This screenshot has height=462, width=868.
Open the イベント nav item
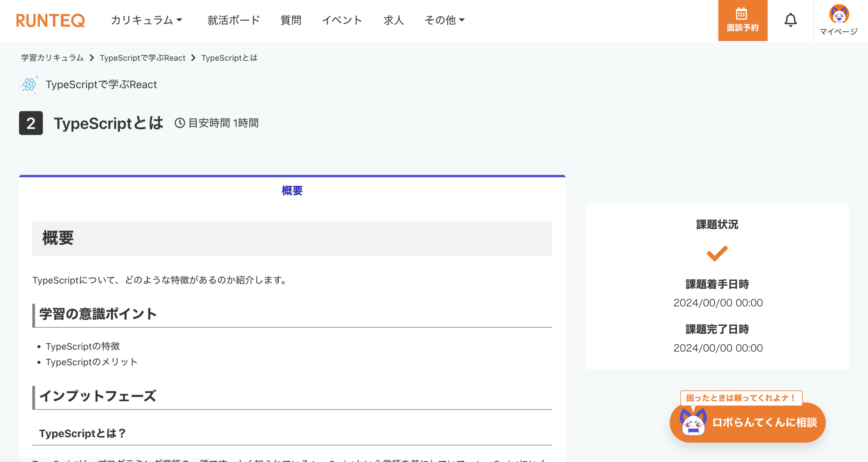(342, 20)
